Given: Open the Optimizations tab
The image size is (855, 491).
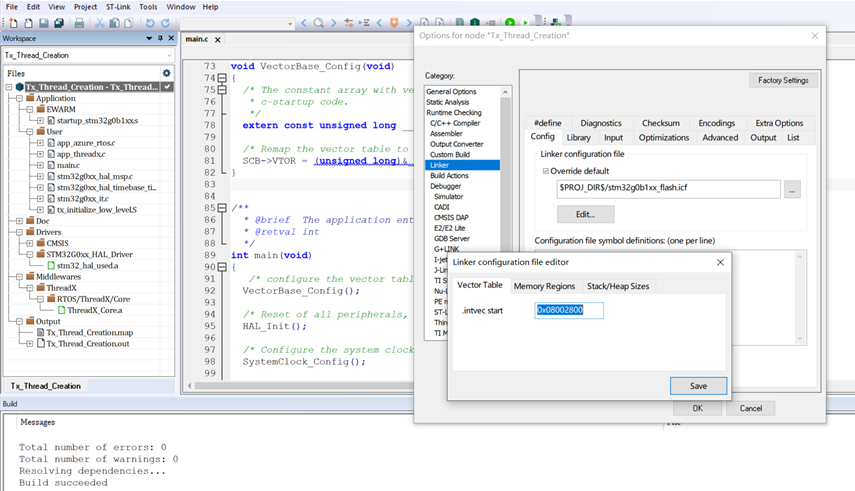Looking at the screenshot, I should pos(664,137).
